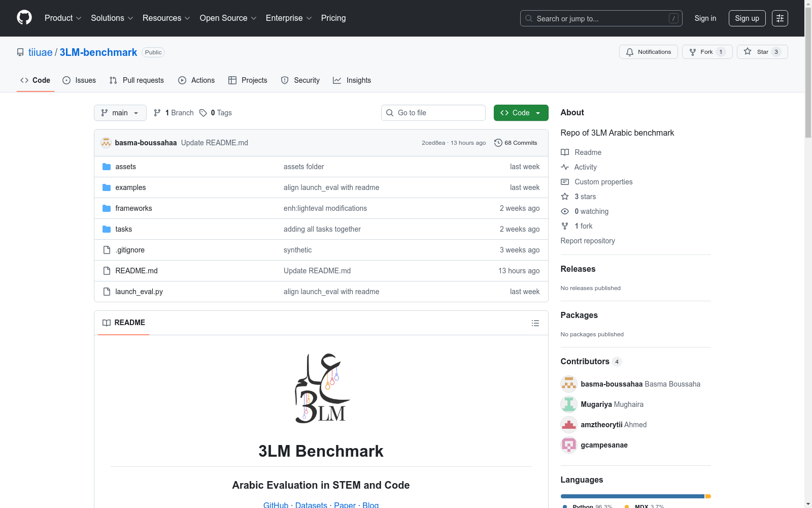Image resolution: width=812 pixels, height=508 pixels.
Task: Select the Code repository tab
Action: [36, 80]
